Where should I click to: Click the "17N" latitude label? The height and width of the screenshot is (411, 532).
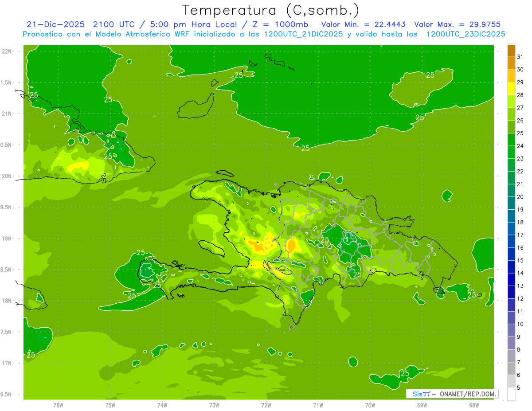click(x=7, y=363)
